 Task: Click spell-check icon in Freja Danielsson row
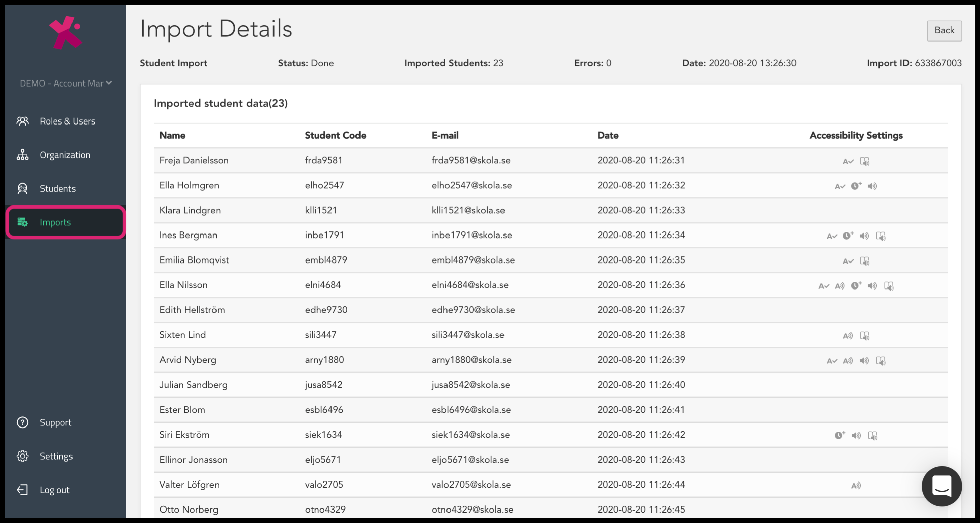pyautogui.click(x=848, y=161)
